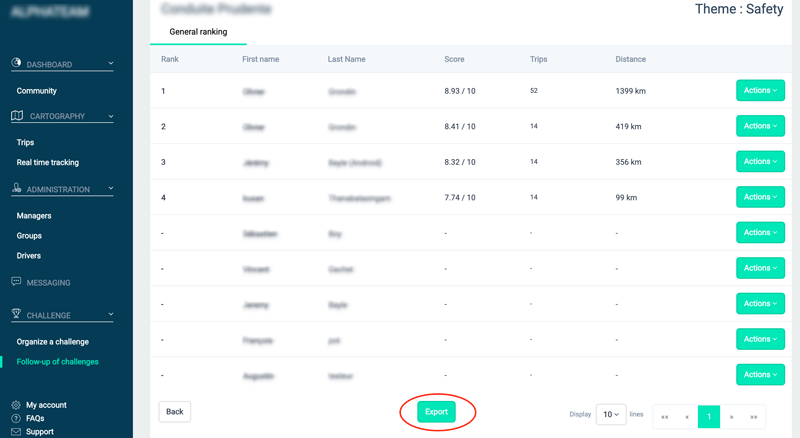The width and height of the screenshot is (800, 438).
Task: Open Actions dropdown for rank 1 row
Action: tap(760, 91)
